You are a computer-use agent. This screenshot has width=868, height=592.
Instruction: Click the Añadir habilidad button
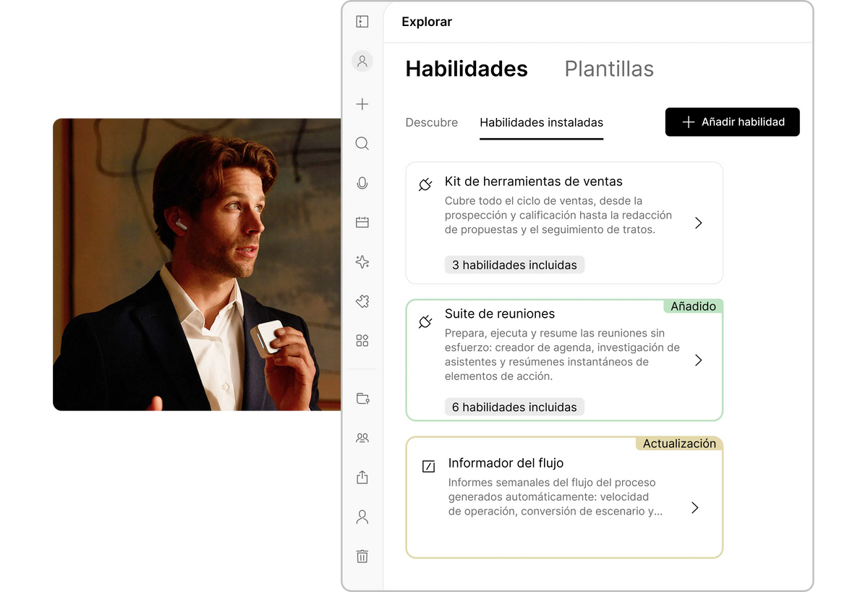click(732, 122)
